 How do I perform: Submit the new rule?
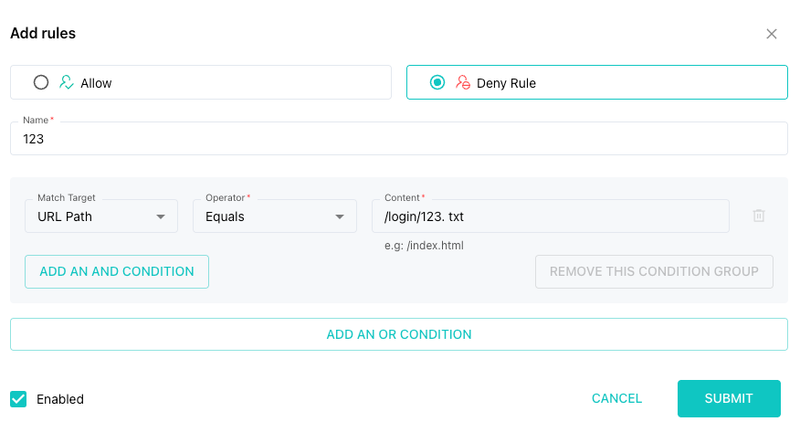pyautogui.click(x=729, y=399)
